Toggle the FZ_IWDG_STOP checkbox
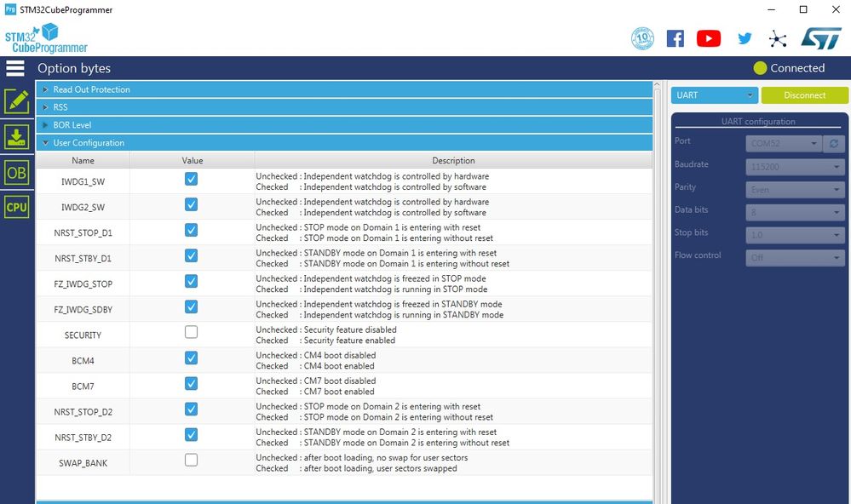Screen dimensions: 851x504 191,281
